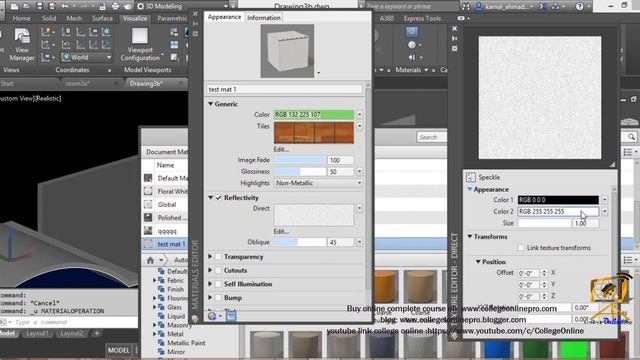Click the Materials Editor auto-hide icon

(195, 24)
